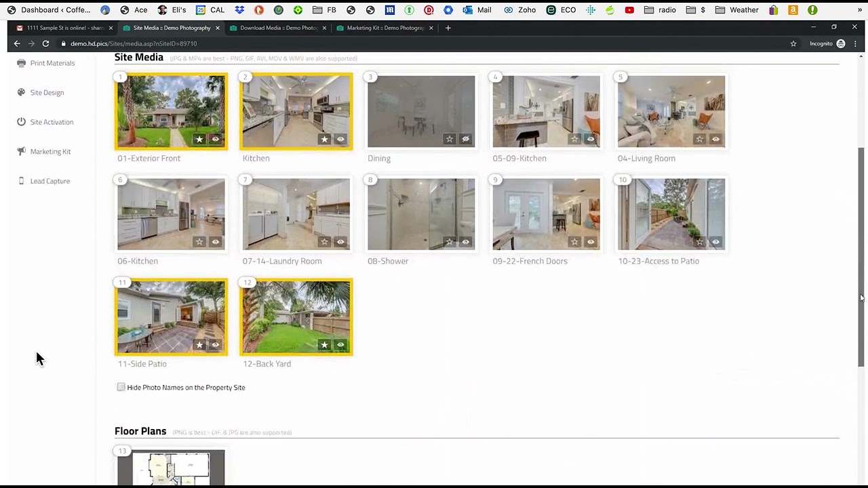Click the vertical page scrollbar

(x=862, y=258)
